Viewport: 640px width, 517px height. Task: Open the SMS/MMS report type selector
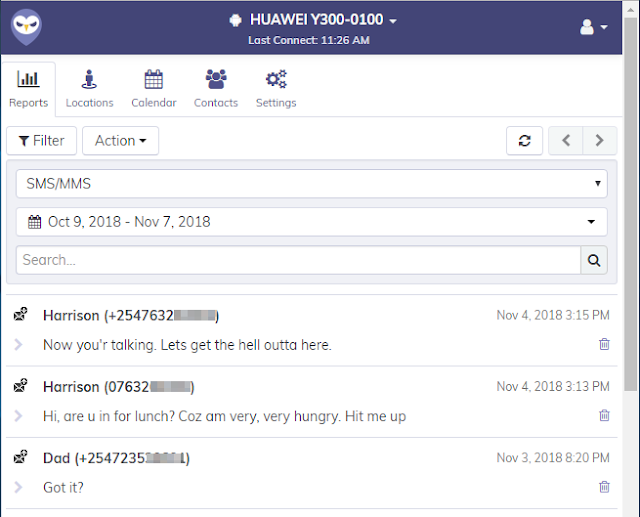pyautogui.click(x=312, y=184)
